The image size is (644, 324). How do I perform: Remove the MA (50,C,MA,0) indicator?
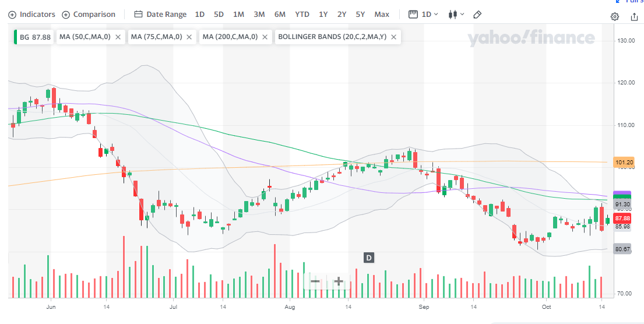[x=118, y=37]
